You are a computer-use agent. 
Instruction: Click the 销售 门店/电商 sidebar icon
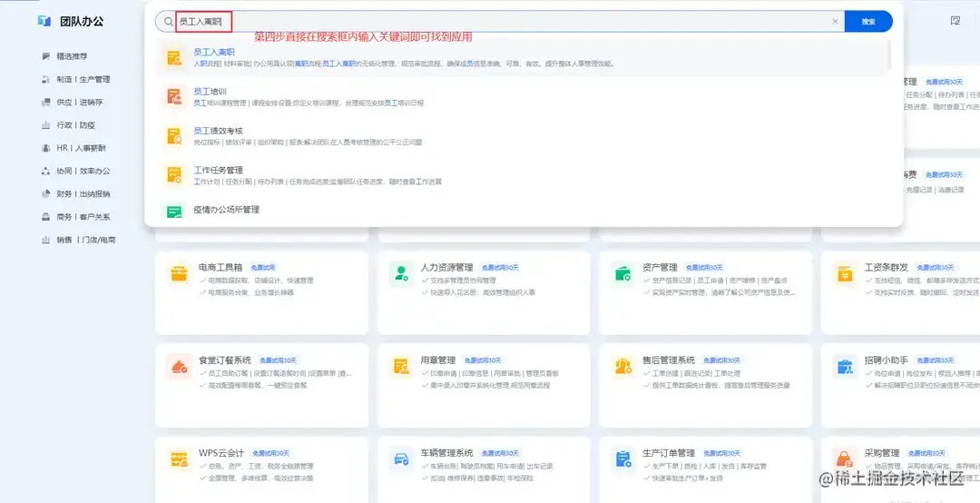(x=45, y=240)
